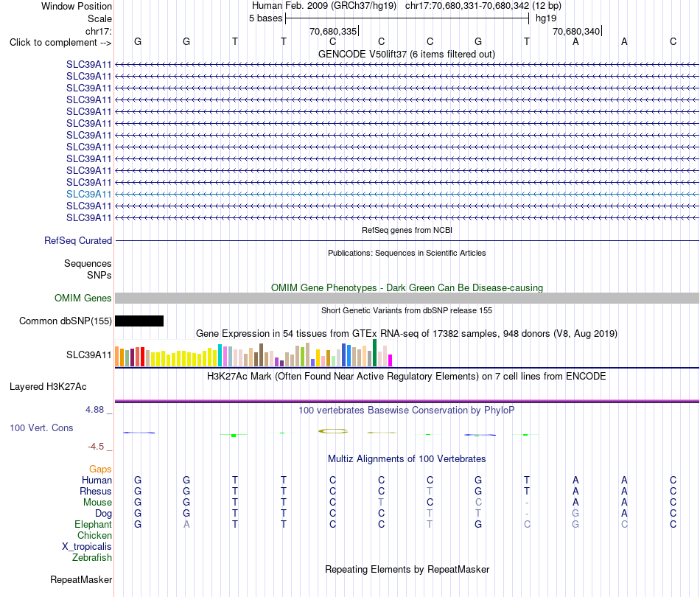Click the Common dbSNP(155) label

(65, 321)
